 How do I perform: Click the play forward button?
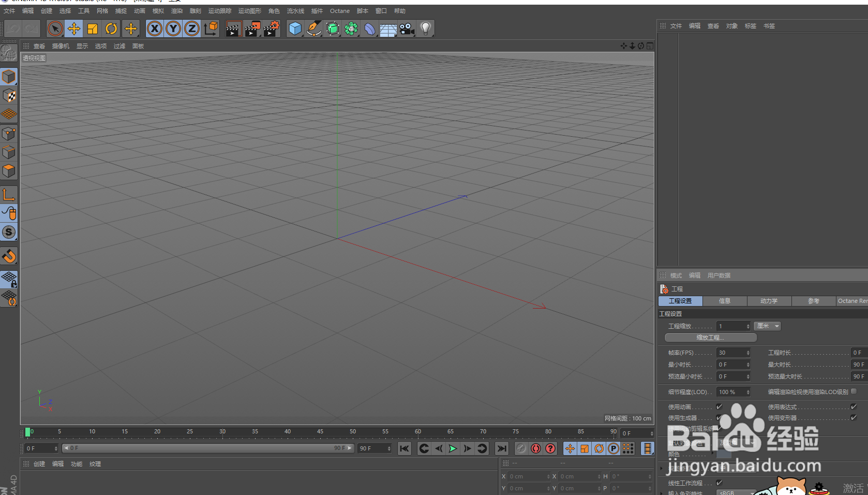(453, 448)
